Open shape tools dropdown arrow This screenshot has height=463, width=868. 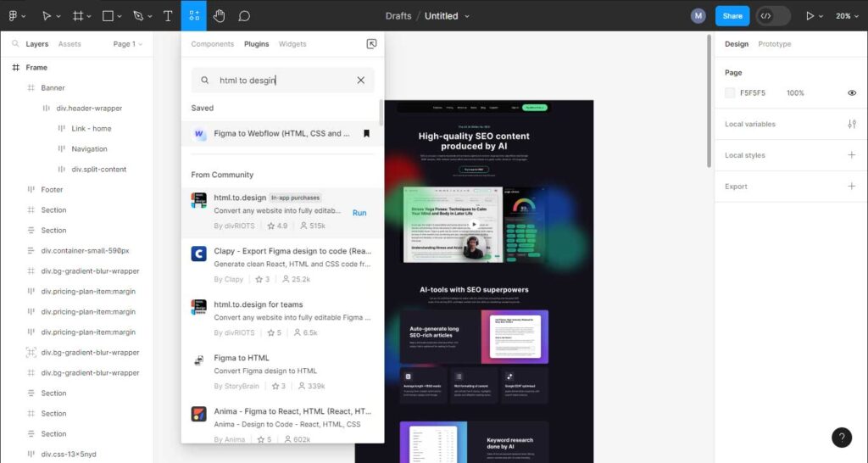click(x=120, y=17)
